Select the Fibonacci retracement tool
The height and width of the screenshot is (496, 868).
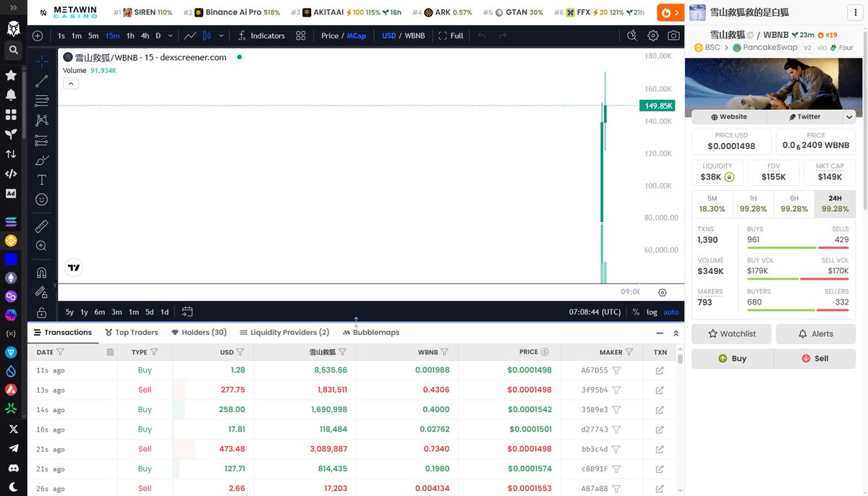click(42, 101)
